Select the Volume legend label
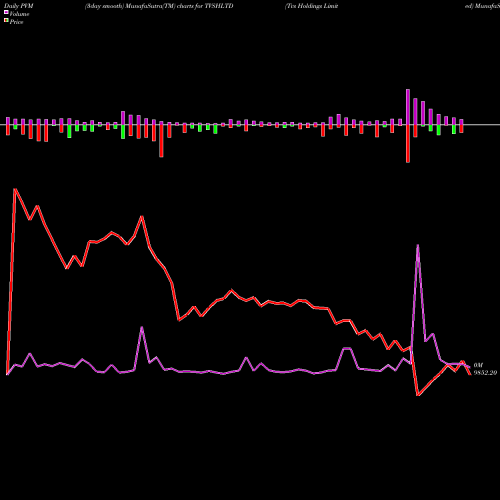This screenshot has height=500, width=500. click(x=19, y=14)
